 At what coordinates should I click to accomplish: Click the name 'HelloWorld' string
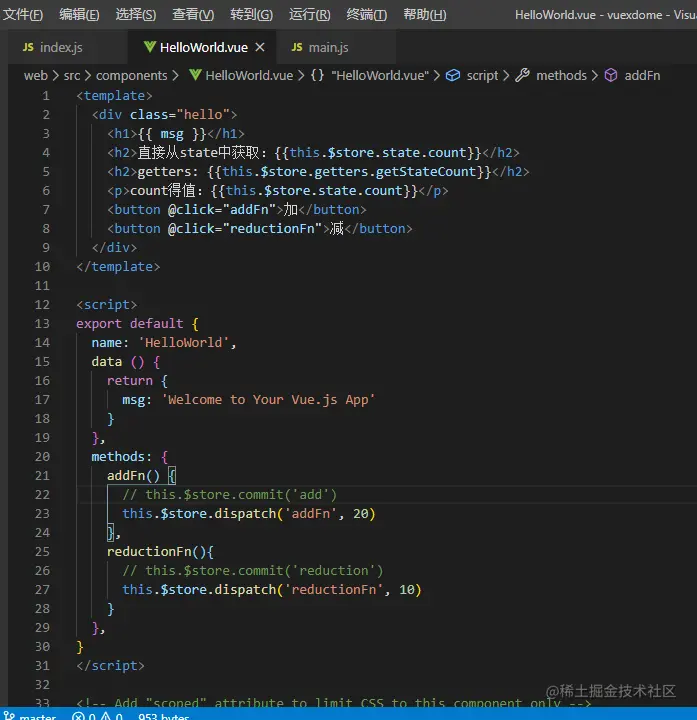[x=184, y=343]
